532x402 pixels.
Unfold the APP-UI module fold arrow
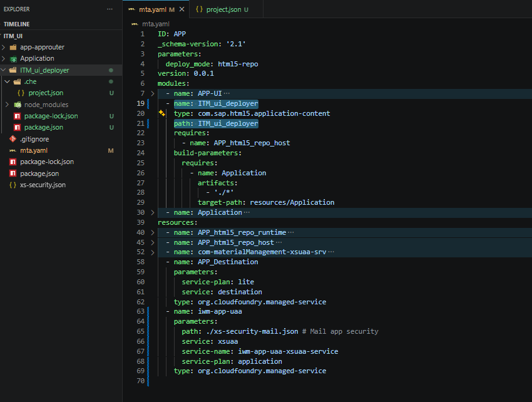coord(153,93)
